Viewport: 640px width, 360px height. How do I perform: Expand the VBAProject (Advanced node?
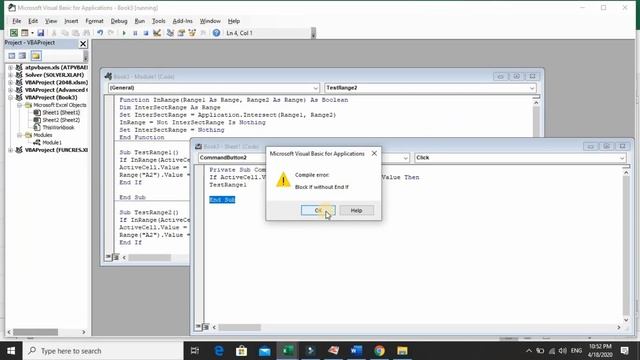(10, 90)
